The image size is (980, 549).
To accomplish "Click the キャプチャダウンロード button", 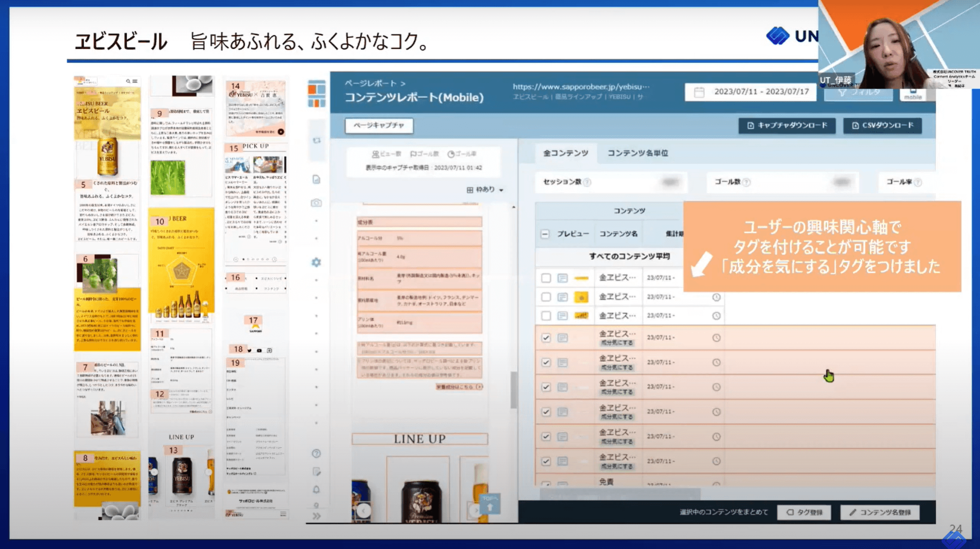I will pos(787,125).
